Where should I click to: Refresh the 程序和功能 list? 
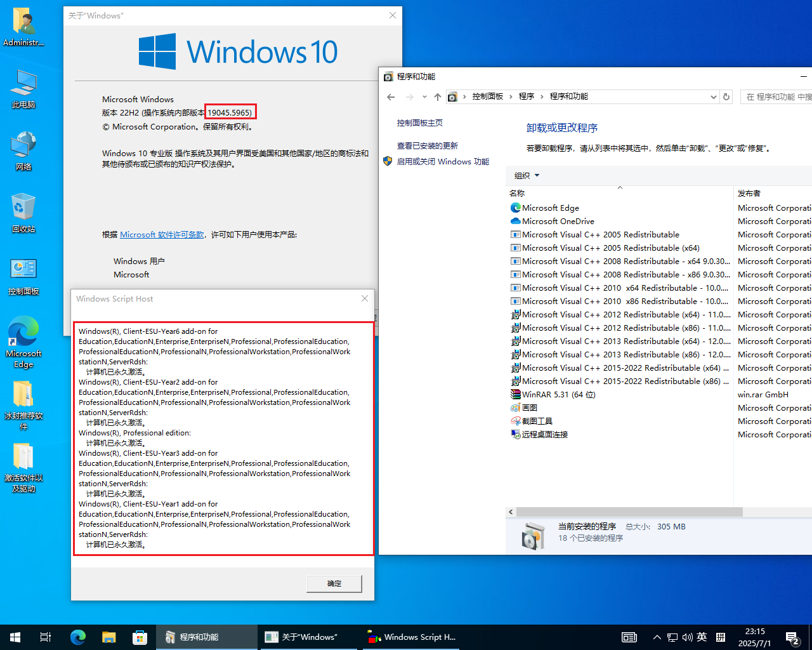pos(726,97)
